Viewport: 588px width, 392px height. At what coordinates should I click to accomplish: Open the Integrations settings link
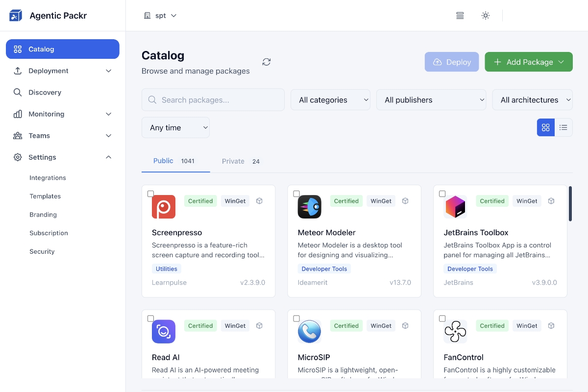click(x=48, y=178)
